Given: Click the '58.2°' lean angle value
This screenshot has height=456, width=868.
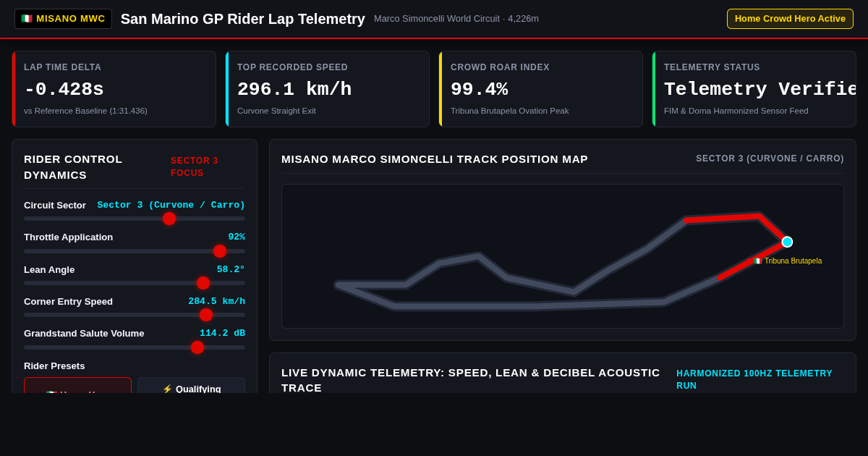Looking at the screenshot, I should (x=231, y=269).
